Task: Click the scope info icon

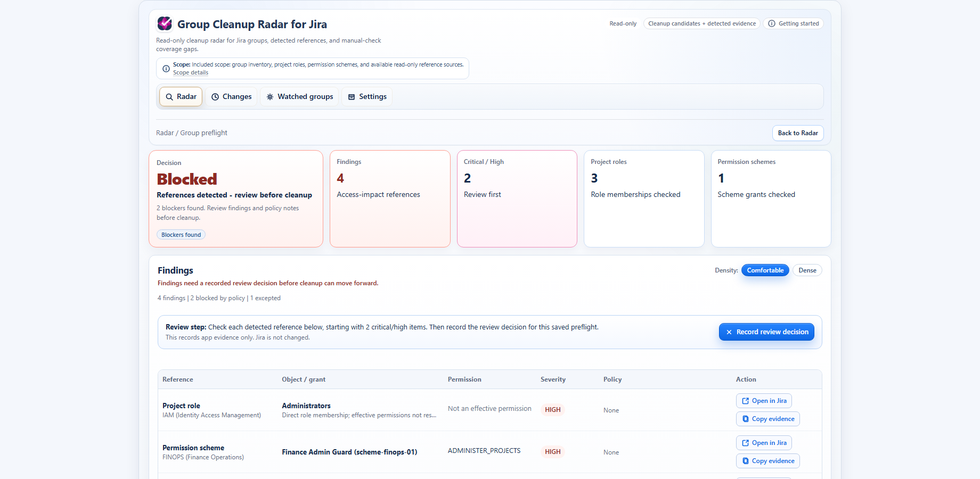Action: pos(166,69)
